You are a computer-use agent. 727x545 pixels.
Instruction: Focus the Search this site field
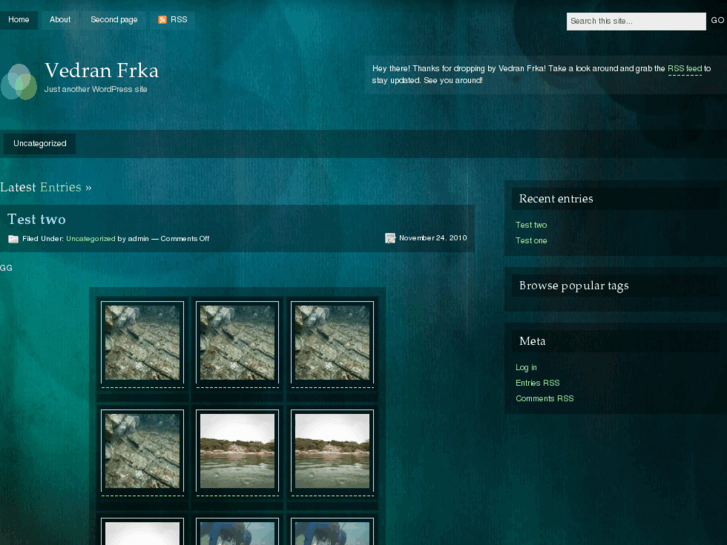pos(636,21)
